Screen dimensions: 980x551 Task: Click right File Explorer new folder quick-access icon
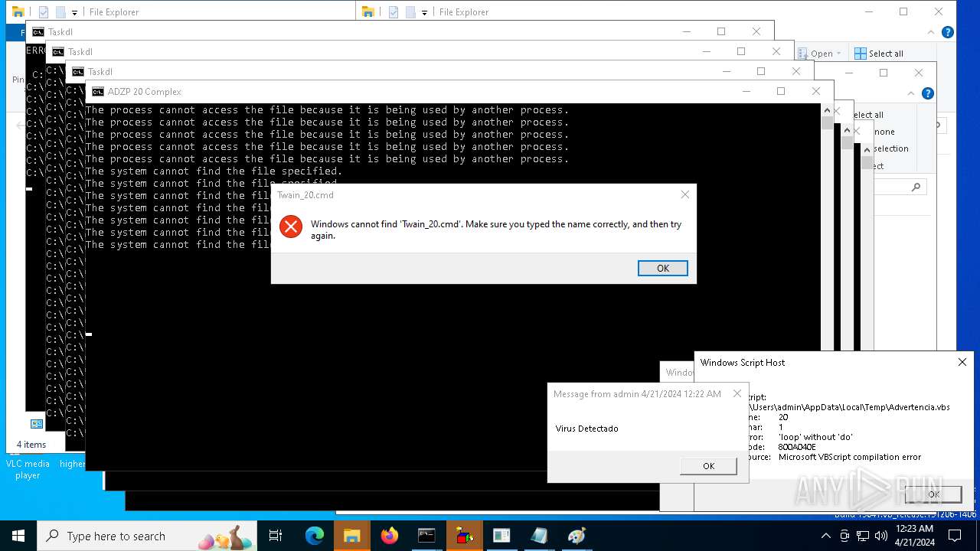tap(410, 12)
